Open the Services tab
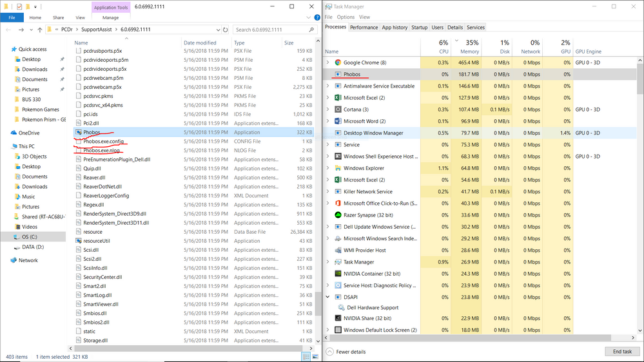 coord(476,28)
